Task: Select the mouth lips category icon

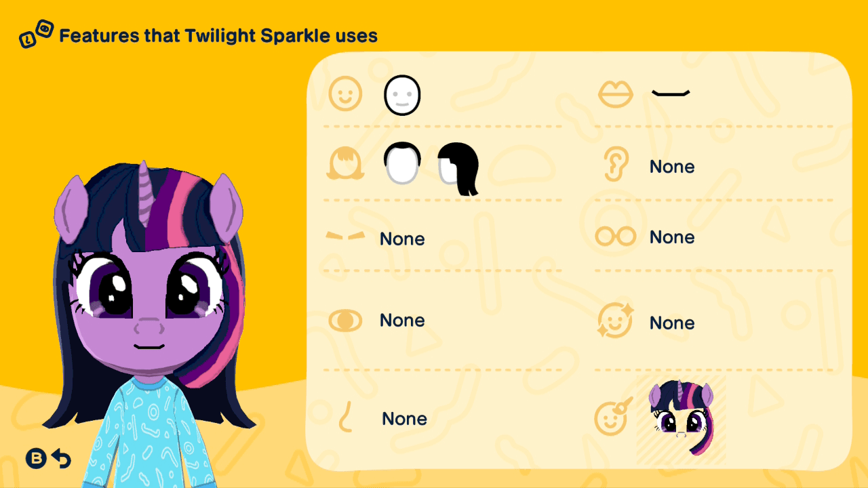Action: tap(616, 94)
